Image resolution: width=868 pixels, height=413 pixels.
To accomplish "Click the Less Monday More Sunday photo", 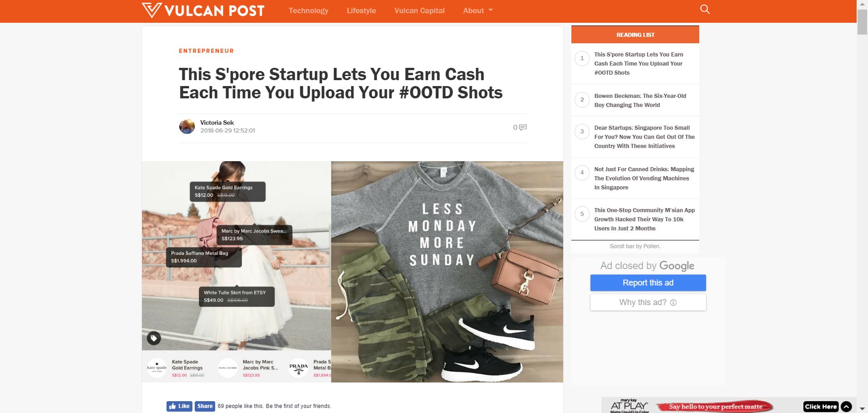I will pos(447,272).
